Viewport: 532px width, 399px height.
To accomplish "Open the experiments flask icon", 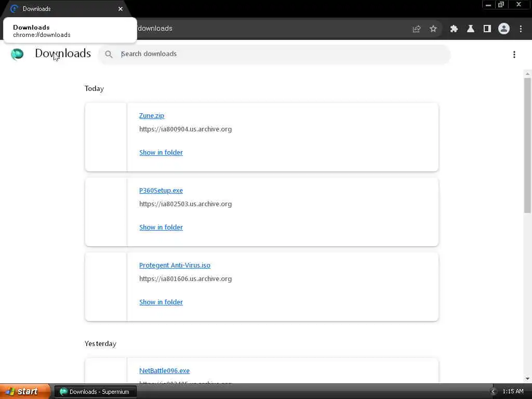I will (x=470, y=29).
